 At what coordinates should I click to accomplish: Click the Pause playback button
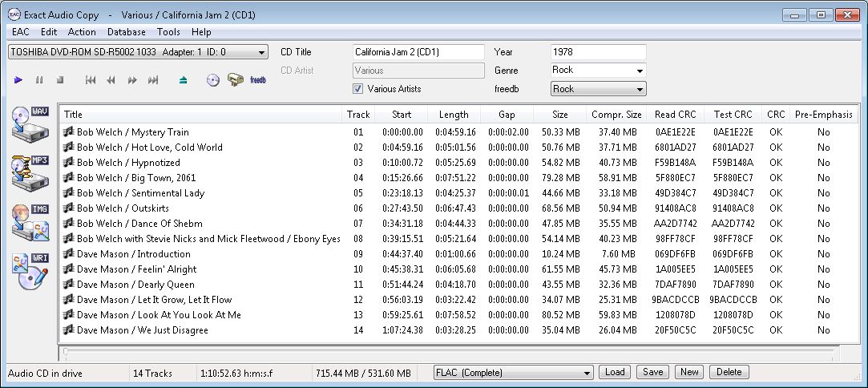[39, 80]
